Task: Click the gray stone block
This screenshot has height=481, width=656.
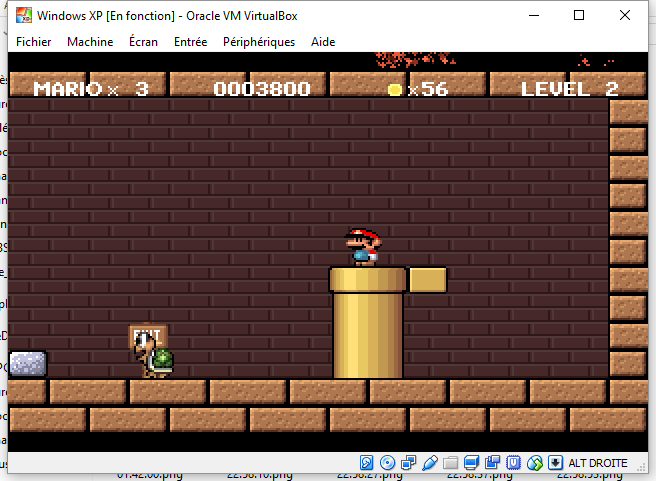Action: [28, 363]
